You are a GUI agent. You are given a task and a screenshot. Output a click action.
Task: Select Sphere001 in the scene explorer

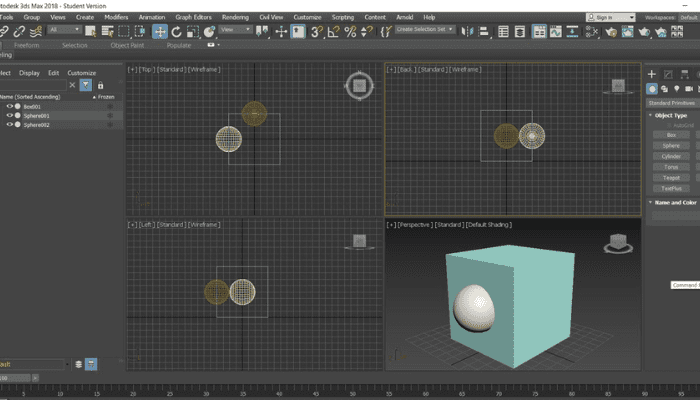click(38, 115)
